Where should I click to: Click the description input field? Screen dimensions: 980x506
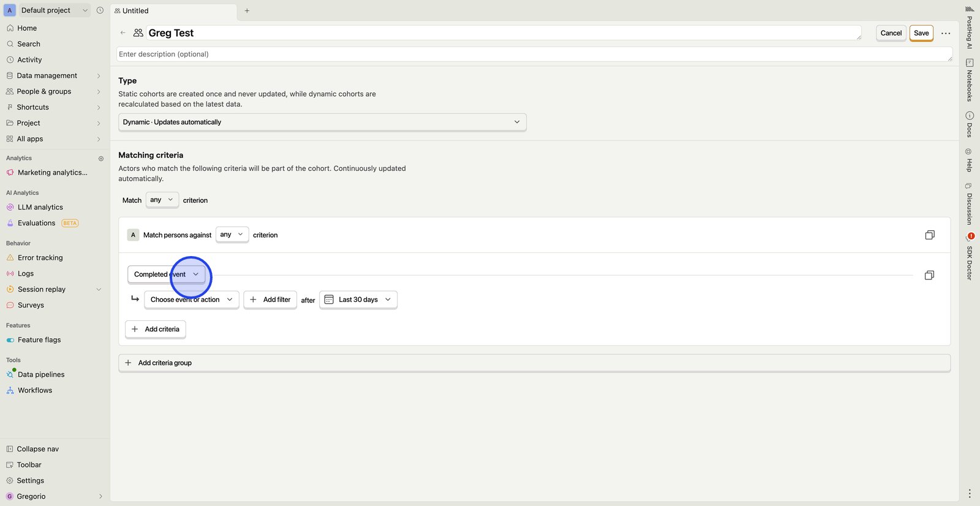(533, 55)
